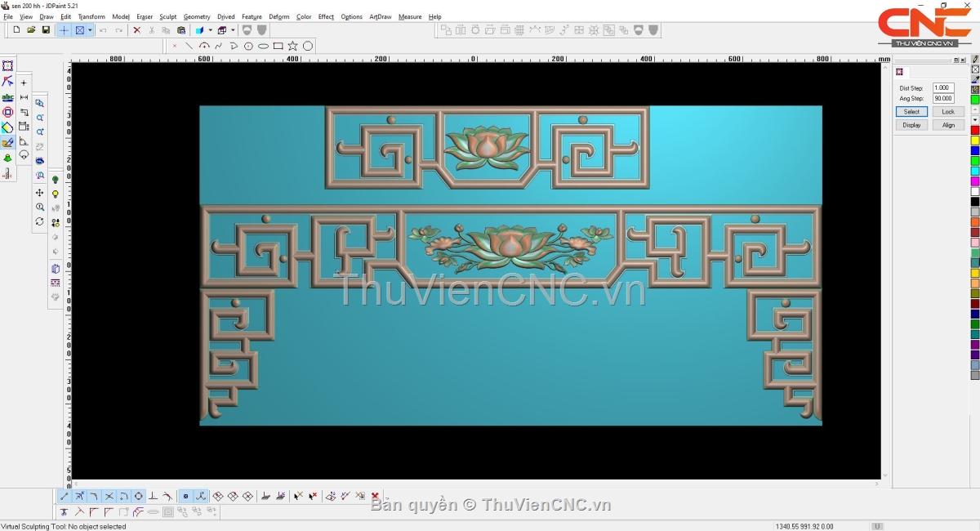Viewport: 980px width, 531px height.
Task: Toggle the crosshair cursor button
Action: point(65,30)
